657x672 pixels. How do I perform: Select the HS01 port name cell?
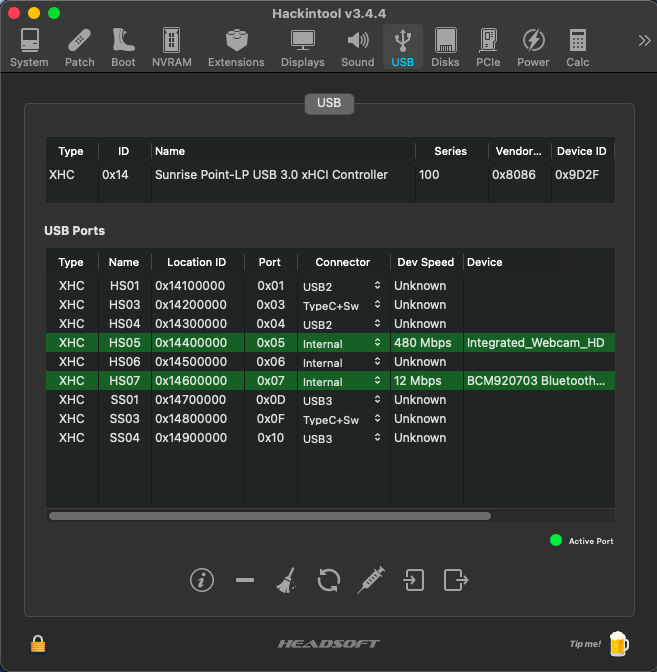click(124, 286)
